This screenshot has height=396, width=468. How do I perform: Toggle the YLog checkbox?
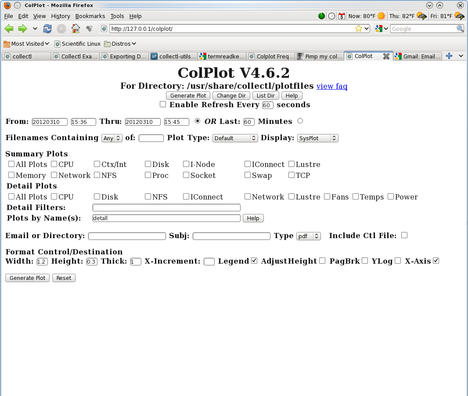pyautogui.click(x=398, y=260)
